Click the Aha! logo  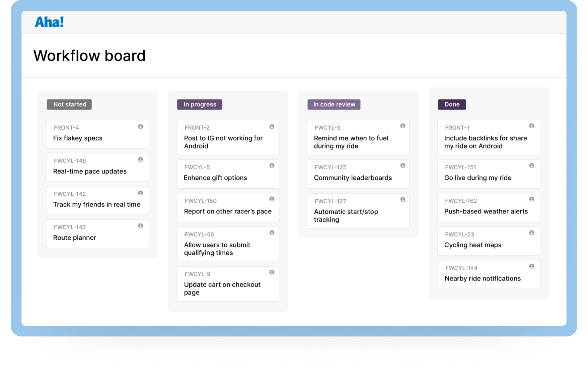pos(49,22)
